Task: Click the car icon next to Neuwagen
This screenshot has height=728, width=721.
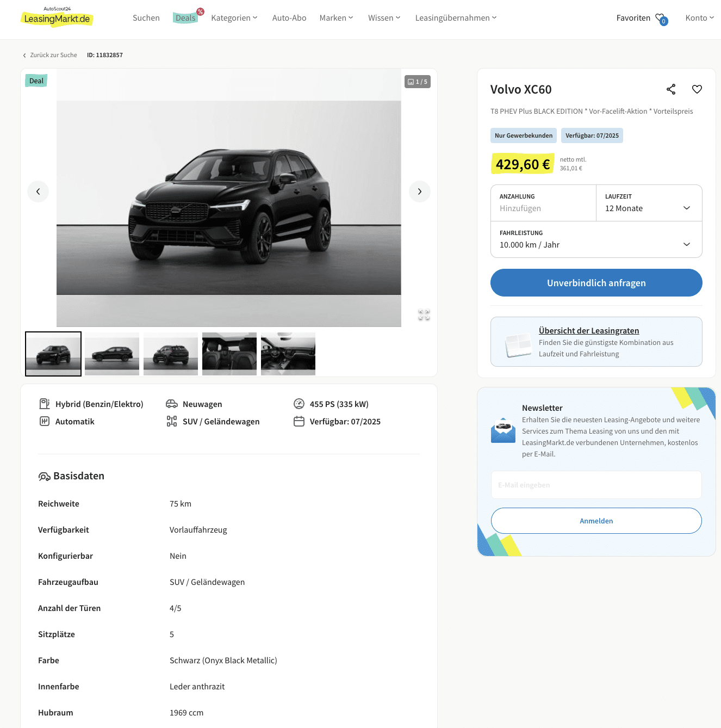Action: pyautogui.click(x=172, y=404)
